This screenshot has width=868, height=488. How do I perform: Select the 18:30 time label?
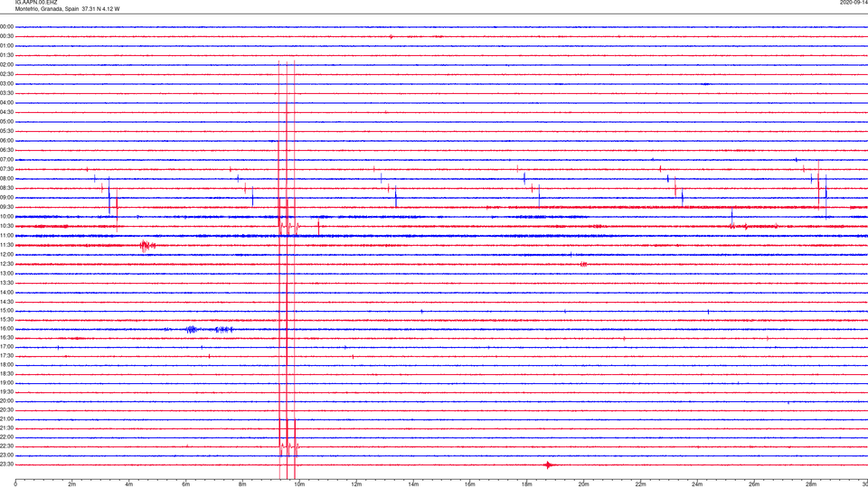click(x=6, y=374)
